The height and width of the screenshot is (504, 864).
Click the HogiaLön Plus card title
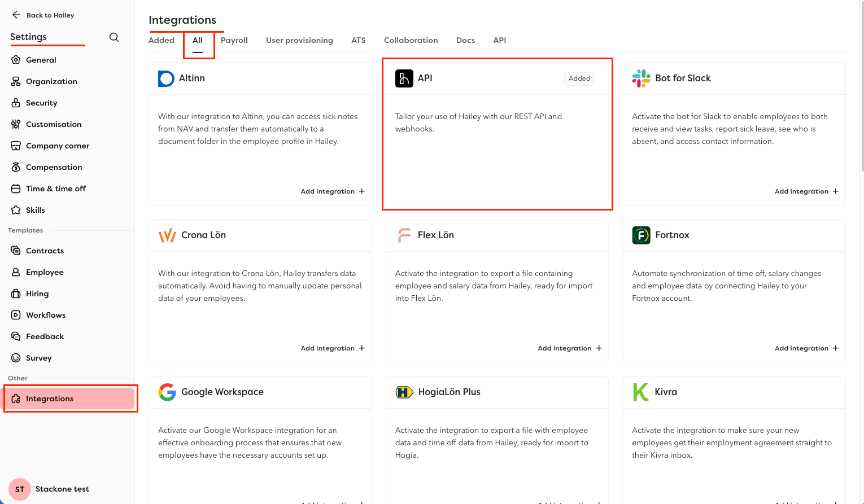pos(450,392)
